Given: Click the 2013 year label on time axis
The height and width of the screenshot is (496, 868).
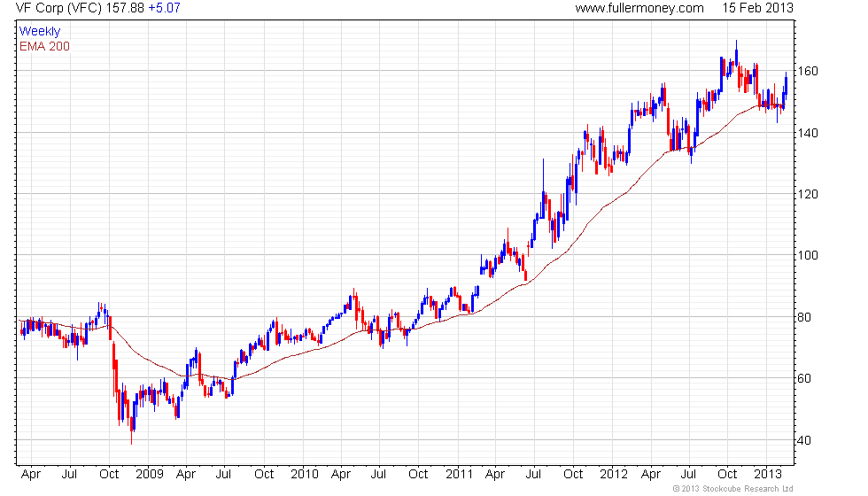Looking at the screenshot, I should coord(768,475).
